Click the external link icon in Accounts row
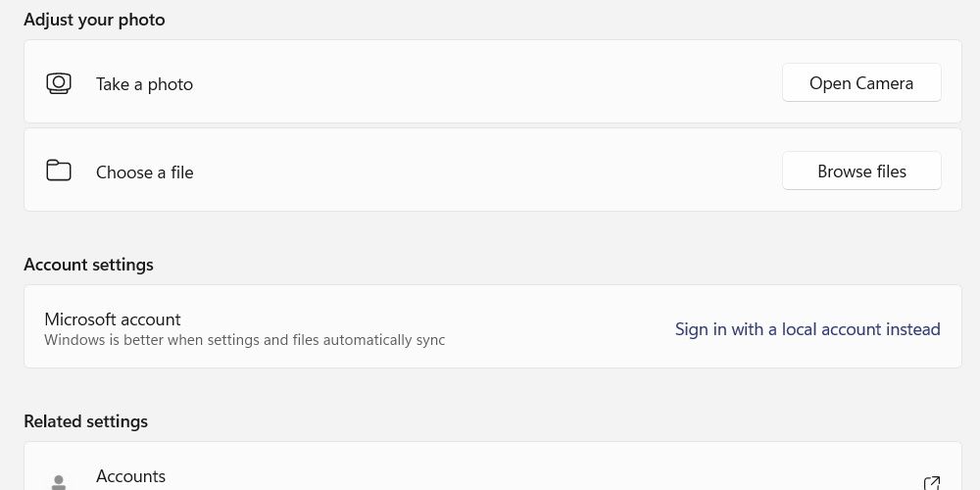The height and width of the screenshot is (490, 980). 932,482
